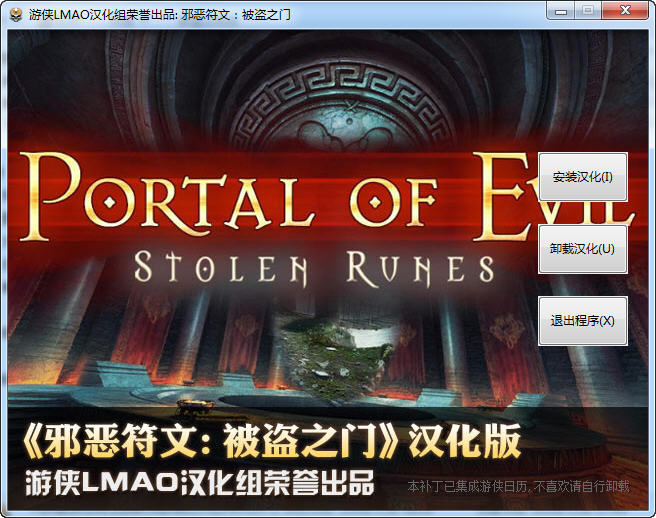Minimize the installer window
The image size is (656, 518).
coord(561,10)
